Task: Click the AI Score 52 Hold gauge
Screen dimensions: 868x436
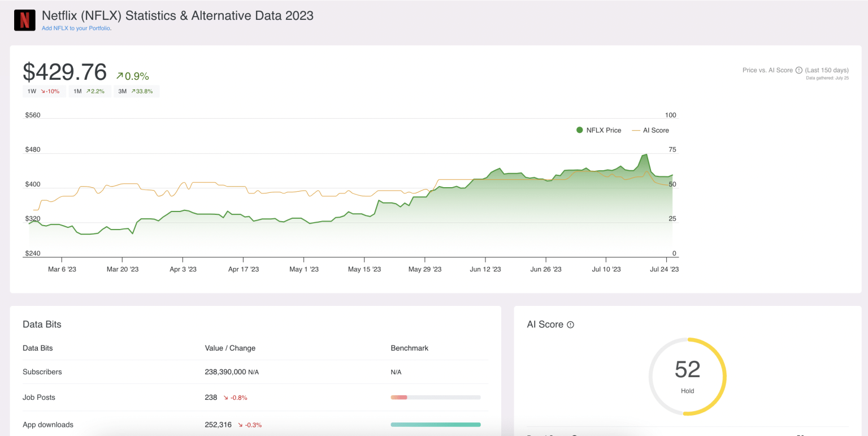Action: (x=687, y=377)
